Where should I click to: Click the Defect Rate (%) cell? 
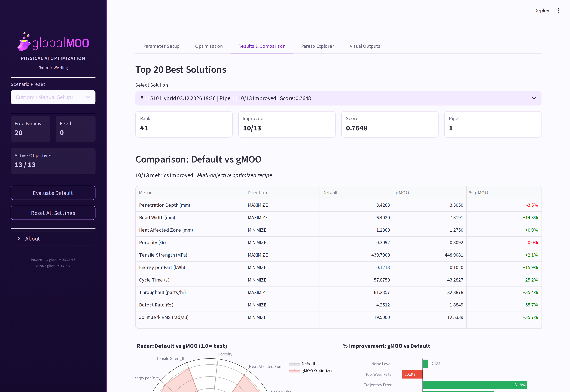(190, 305)
